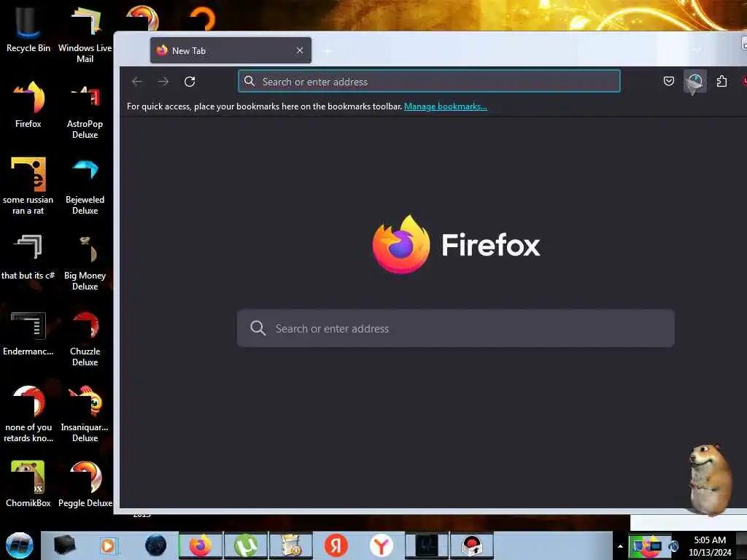
Task: Select the New Tab browser tab
Action: (231, 50)
